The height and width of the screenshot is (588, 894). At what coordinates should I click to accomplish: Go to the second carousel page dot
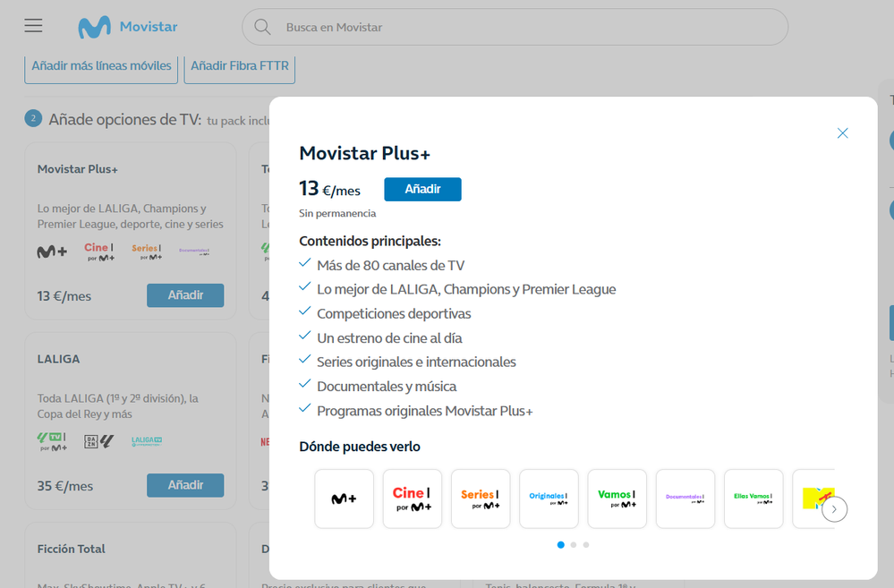(574, 544)
